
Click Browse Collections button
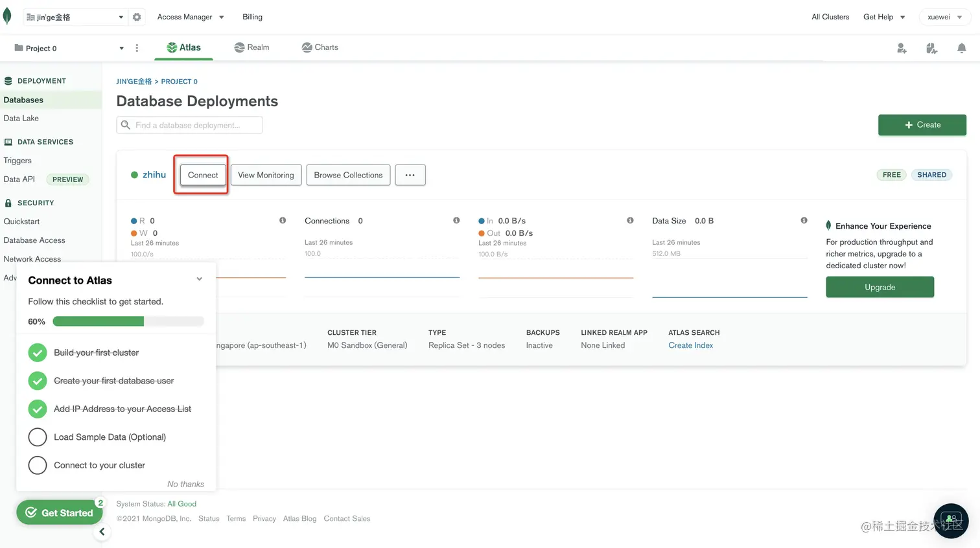(348, 175)
